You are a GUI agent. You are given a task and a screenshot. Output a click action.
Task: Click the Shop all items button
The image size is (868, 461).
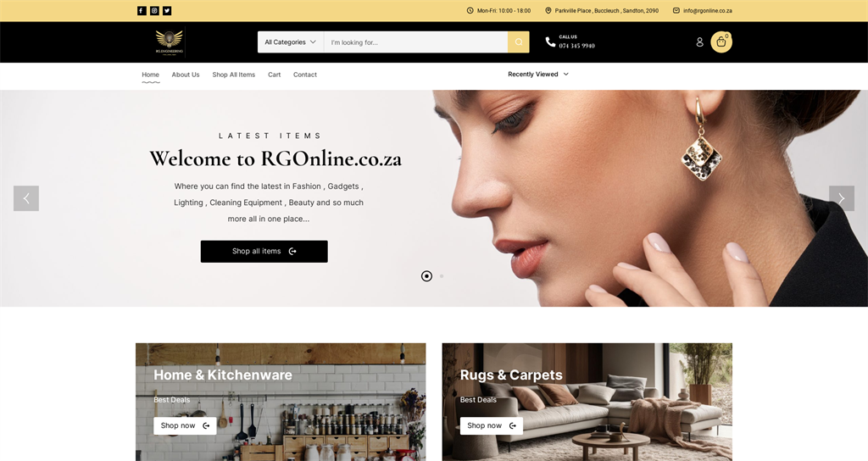point(264,251)
